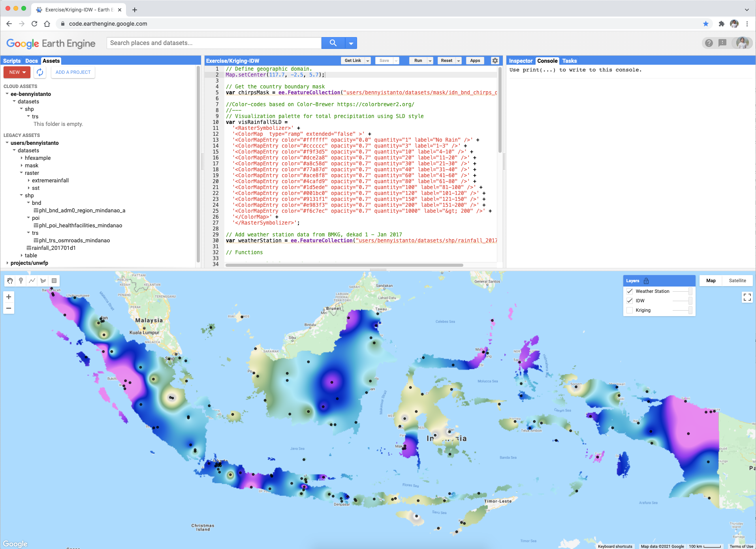756x549 pixels.
Task: Open the Tasks tab
Action: click(x=569, y=61)
